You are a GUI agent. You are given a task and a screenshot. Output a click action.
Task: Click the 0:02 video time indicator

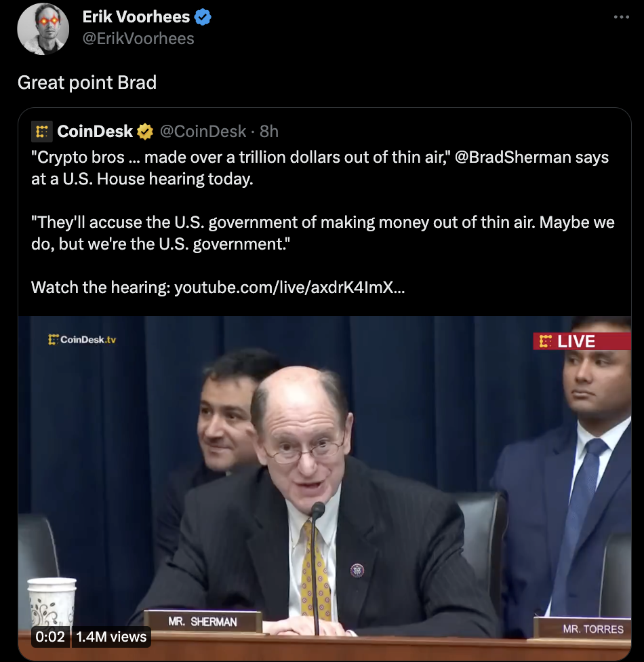coord(50,637)
